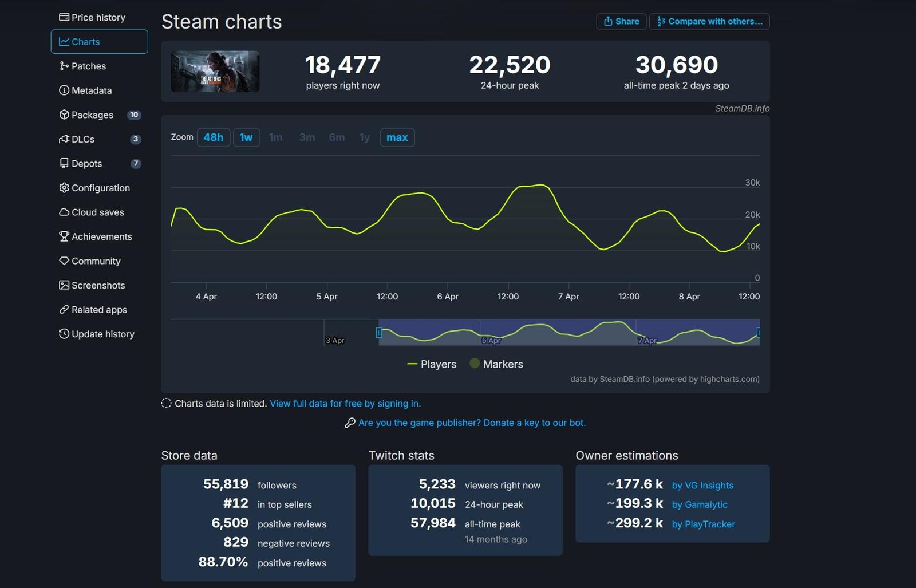Open the DLCs puzzle icon entry

(64, 139)
